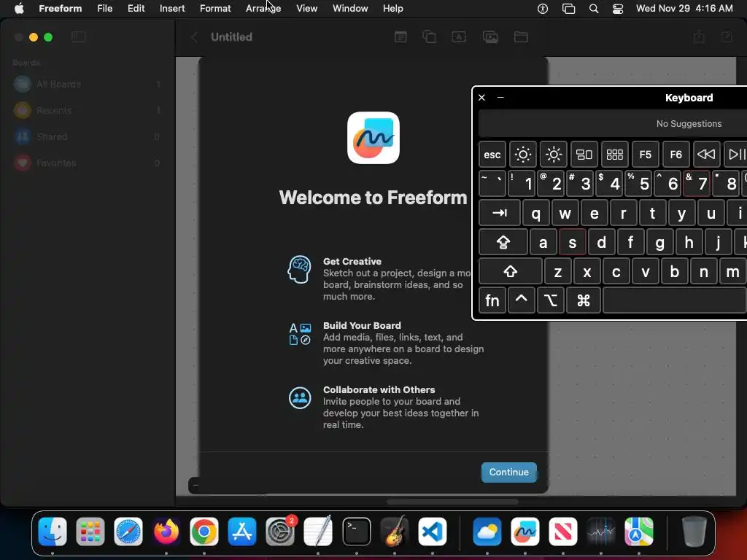
Task: Tap the F5 key
Action: coord(645,155)
